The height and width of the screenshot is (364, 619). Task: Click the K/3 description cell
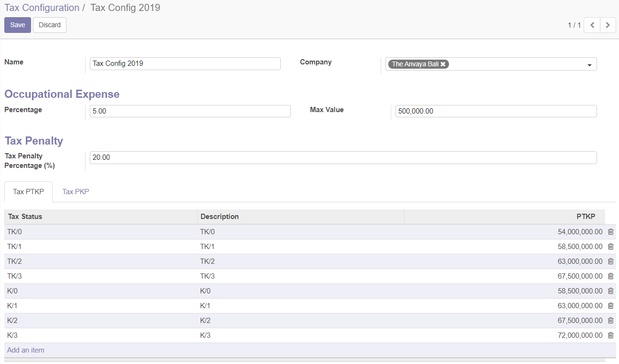pos(301,335)
